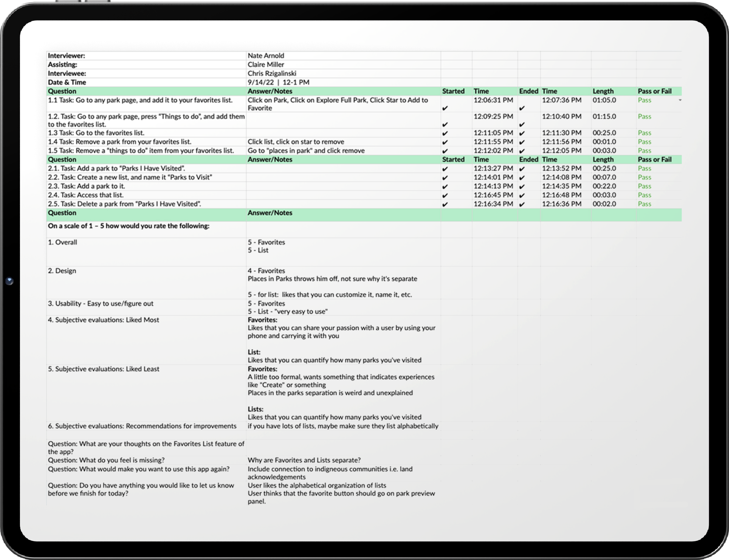729x560 pixels.
Task: Click the Claire Miller assisting cell
Action: [x=266, y=64]
